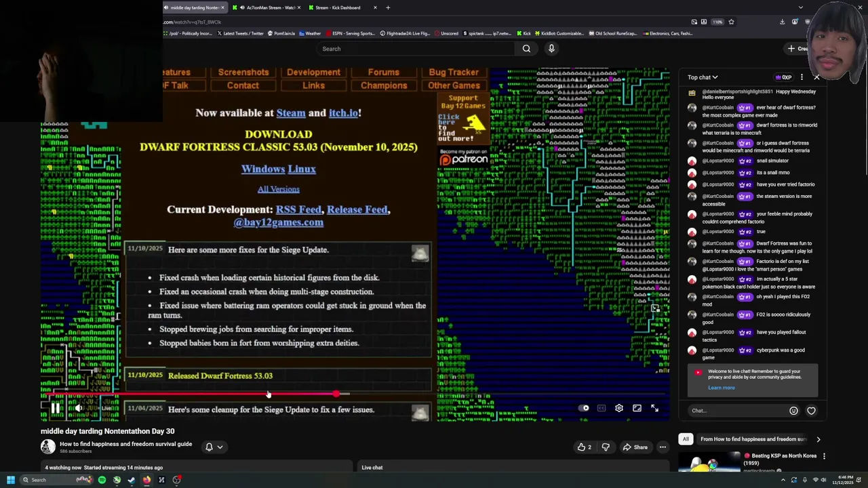
Task: Expand the notification bell dropdown
Action: (214, 447)
